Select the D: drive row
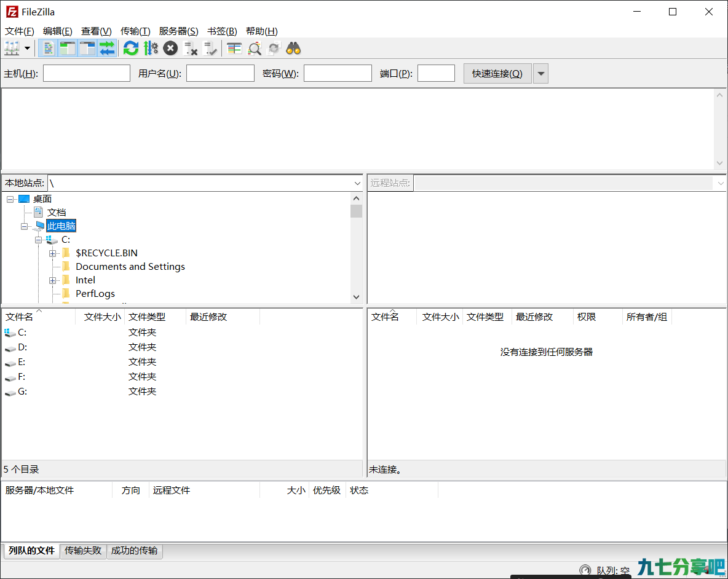 point(182,347)
